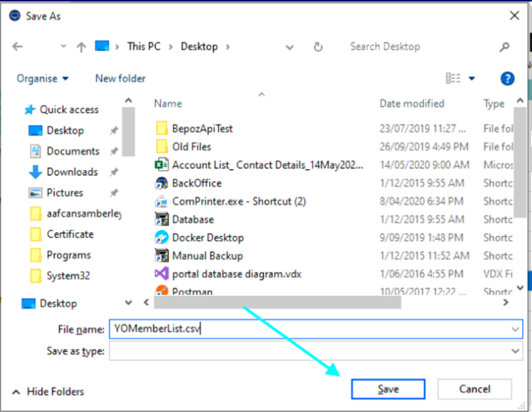Open the Organise dropdown menu

click(x=43, y=79)
